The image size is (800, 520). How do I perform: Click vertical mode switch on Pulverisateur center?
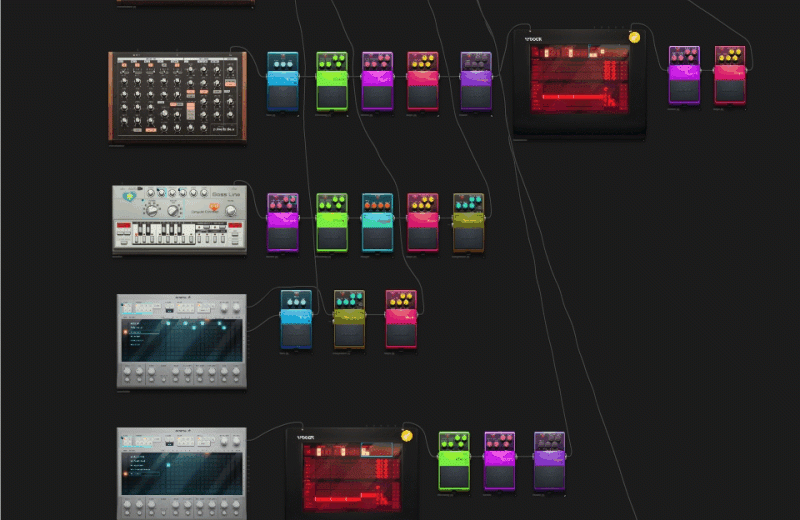191,111
